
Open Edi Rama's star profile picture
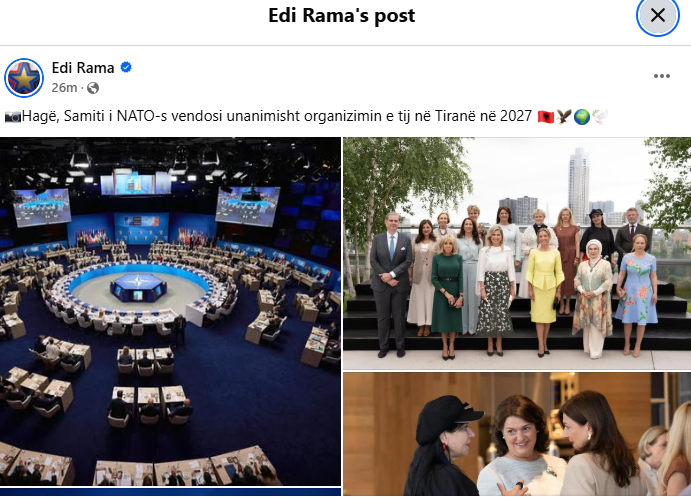pos(24,78)
